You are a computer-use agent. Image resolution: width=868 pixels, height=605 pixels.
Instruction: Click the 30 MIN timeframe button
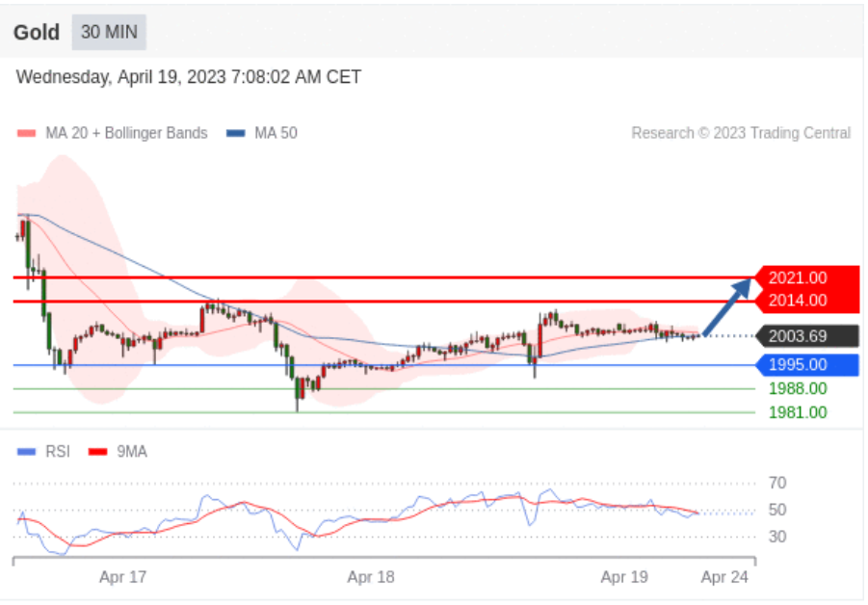[109, 32]
